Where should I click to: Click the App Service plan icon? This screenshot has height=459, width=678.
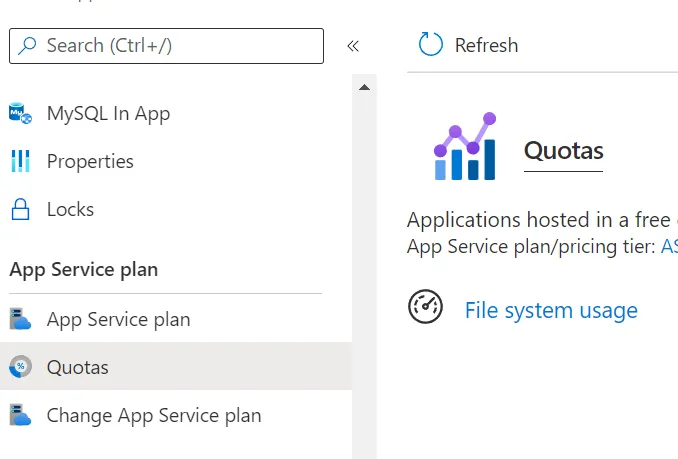pyautogui.click(x=20, y=320)
